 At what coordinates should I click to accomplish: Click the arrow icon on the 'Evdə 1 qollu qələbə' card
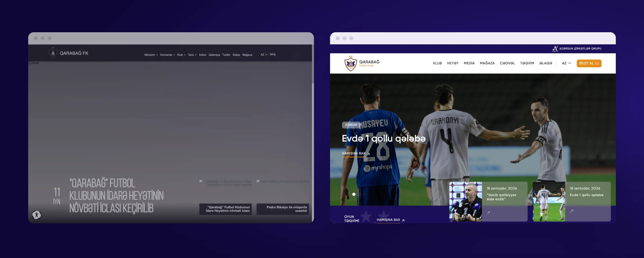click(x=571, y=211)
